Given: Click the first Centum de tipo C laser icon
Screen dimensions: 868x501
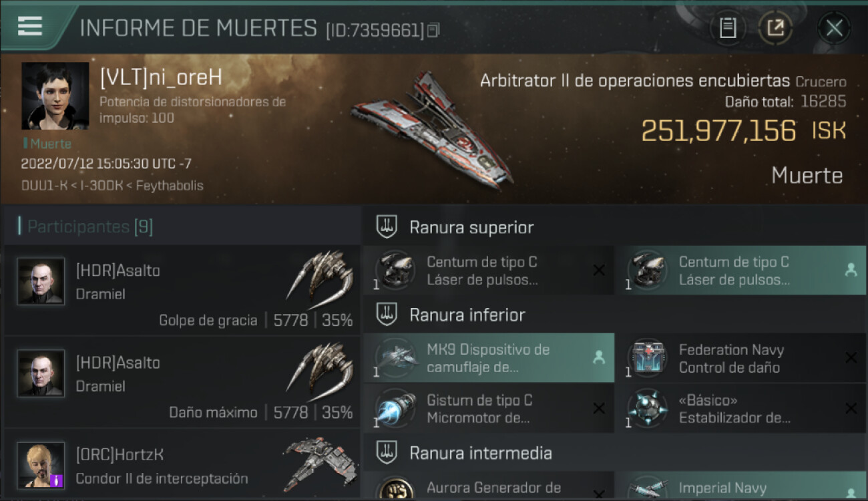Looking at the screenshot, I should click(x=395, y=270).
